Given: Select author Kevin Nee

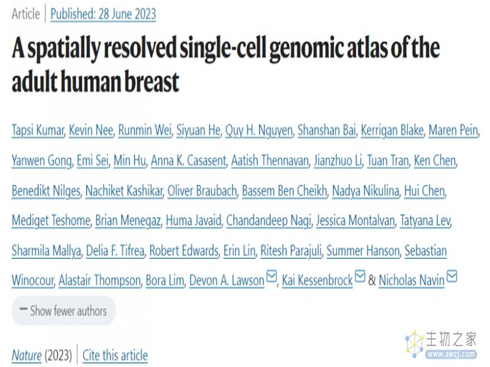Looking at the screenshot, I should [x=91, y=130].
